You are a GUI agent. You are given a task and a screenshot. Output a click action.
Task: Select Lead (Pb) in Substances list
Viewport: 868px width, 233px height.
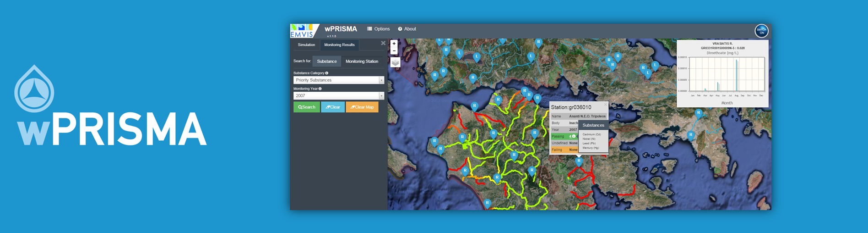[x=589, y=144]
